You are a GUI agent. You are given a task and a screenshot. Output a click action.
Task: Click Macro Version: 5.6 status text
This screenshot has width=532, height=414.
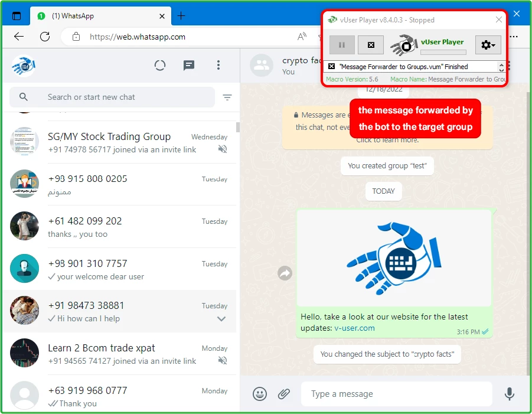point(352,79)
